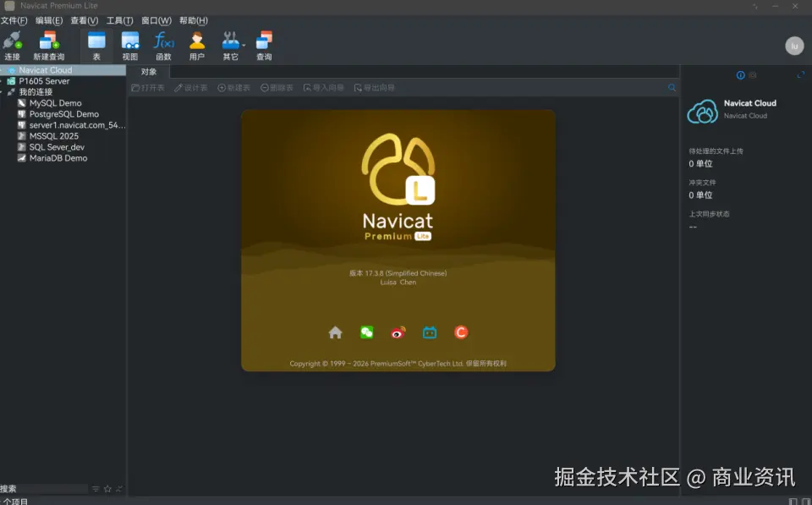
Task: Select the PostgreSQL Demo connection
Action: pyautogui.click(x=63, y=114)
